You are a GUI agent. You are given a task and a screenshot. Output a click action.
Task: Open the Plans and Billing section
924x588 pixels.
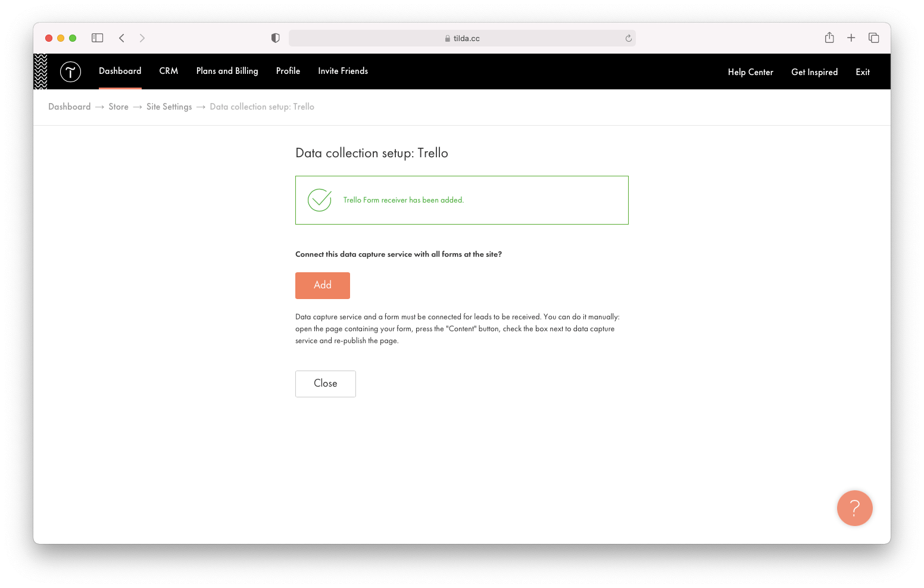pyautogui.click(x=227, y=70)
